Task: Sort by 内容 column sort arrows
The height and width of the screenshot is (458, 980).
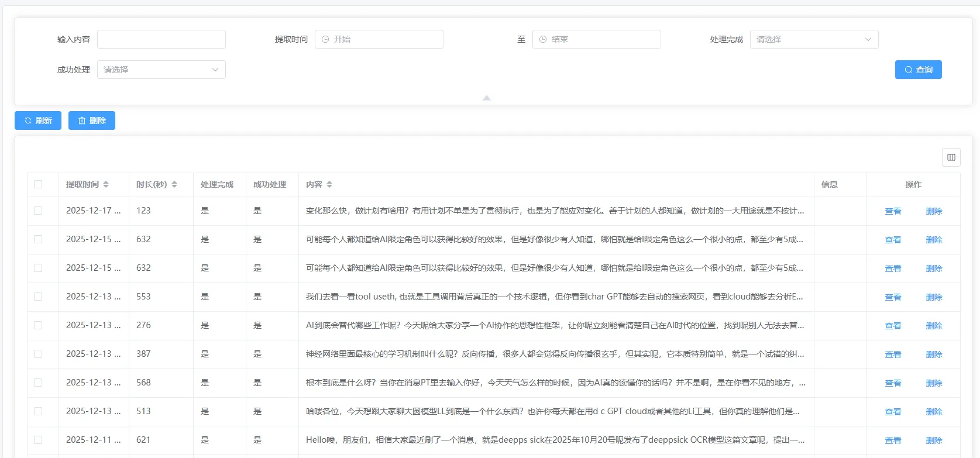Action: pyautogui.click(x=329, y=184)
